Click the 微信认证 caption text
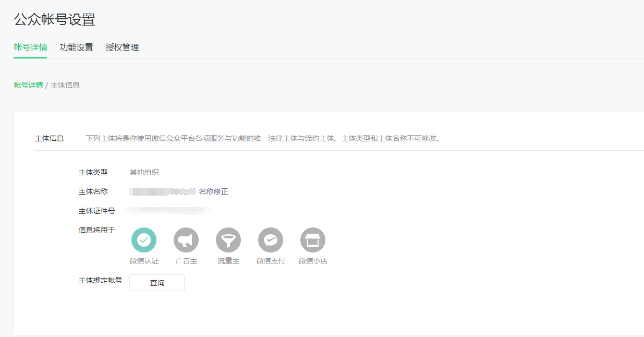644x337 pixels. (x=144, y=261)
